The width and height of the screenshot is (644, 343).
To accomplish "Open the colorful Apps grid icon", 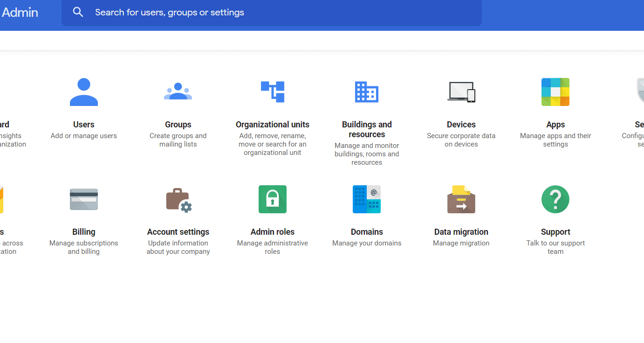I will tap(555, 92).
